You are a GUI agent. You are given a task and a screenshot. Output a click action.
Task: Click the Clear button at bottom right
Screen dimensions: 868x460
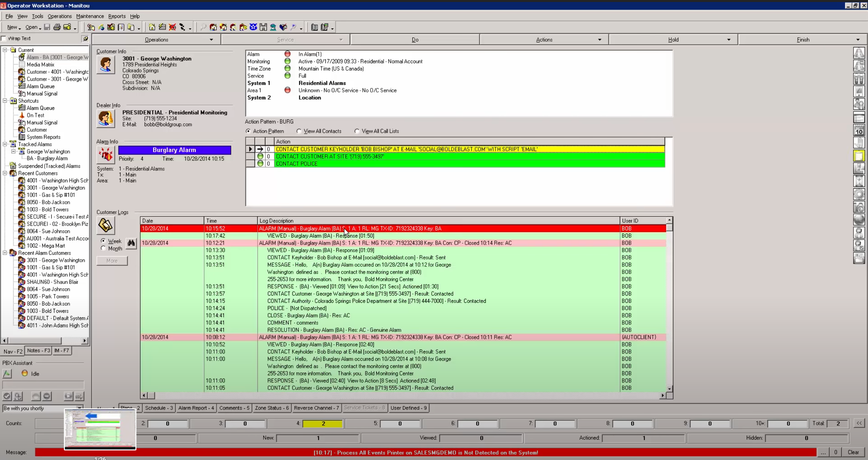(854, 452)
